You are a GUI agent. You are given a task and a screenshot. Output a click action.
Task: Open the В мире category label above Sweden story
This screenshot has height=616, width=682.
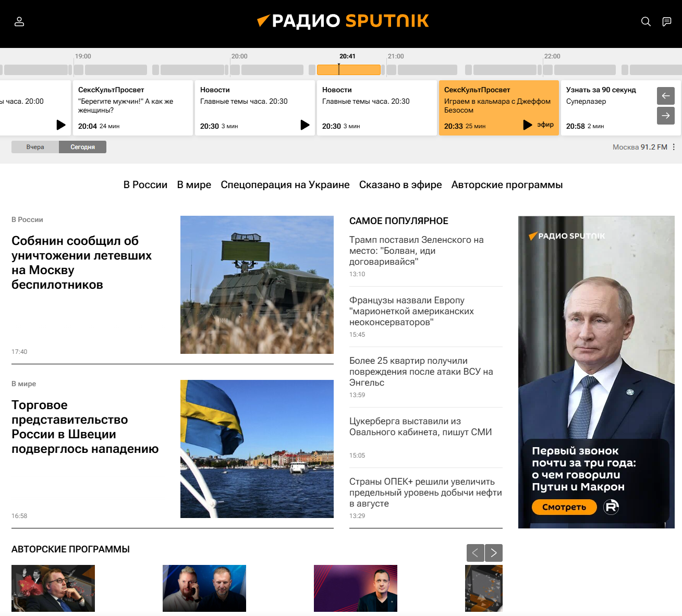(x=23, y=384)
